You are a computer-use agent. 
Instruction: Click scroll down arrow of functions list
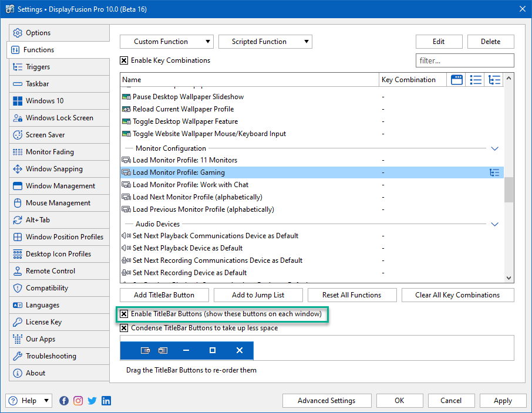pos(509,278)
